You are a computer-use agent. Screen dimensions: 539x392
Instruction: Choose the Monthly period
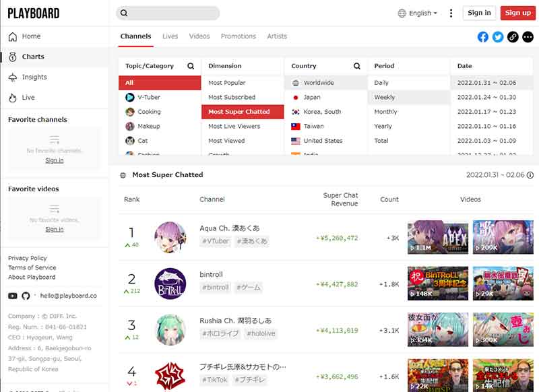coord(409,112)
